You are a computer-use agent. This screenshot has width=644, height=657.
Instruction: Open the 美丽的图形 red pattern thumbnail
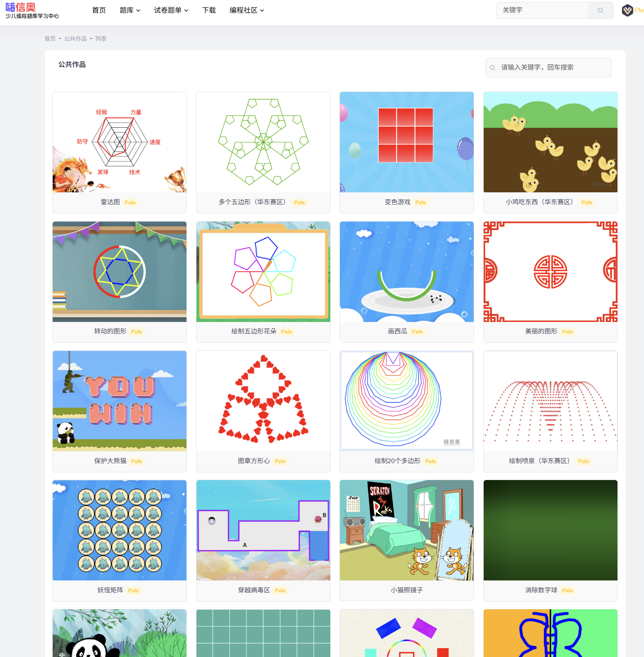coord(551,272)
